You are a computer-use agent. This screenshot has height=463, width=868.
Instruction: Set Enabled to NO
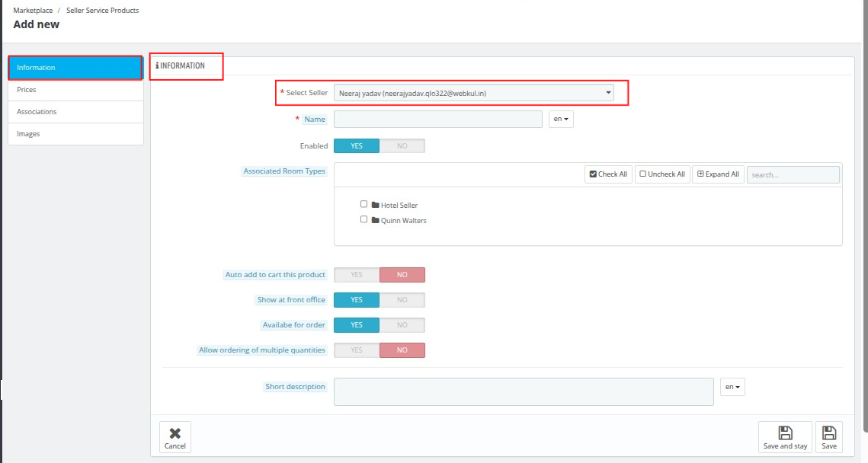pyautogui.click(x=402, y=146)
